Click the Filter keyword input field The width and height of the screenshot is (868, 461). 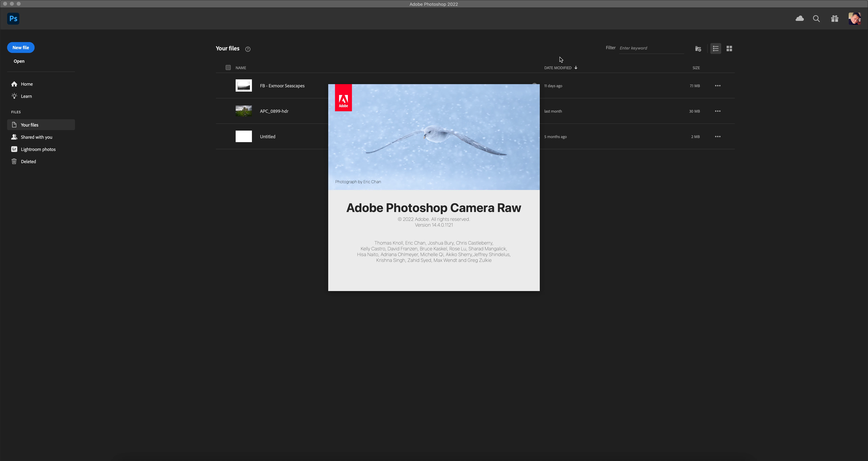click(651, 48)
